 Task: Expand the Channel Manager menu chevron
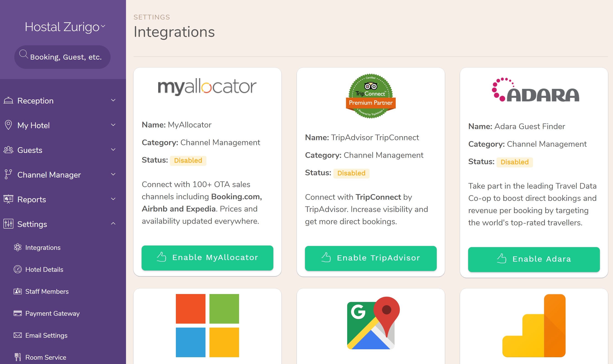point(113,174)
